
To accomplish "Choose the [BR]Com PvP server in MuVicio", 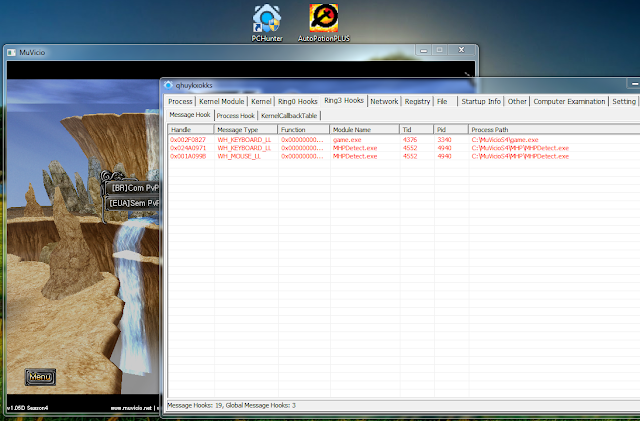I will tap(133, 188).
